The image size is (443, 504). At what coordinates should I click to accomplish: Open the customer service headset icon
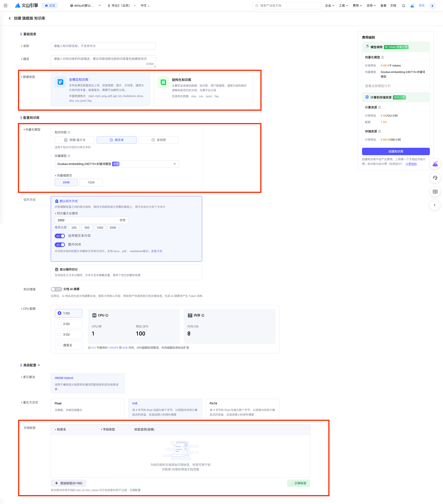tap(435, 178)
